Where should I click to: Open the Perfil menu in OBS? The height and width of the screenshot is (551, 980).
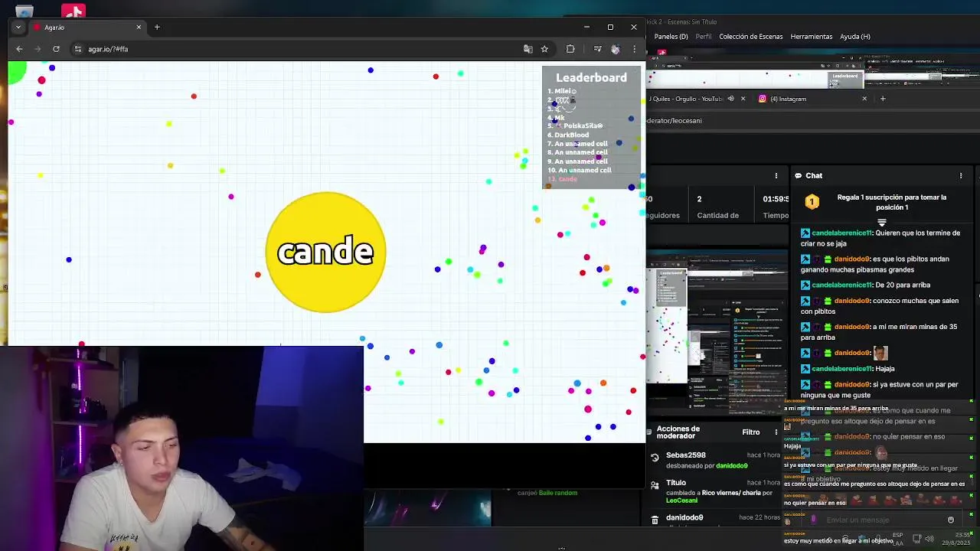[x=704, y=37]
